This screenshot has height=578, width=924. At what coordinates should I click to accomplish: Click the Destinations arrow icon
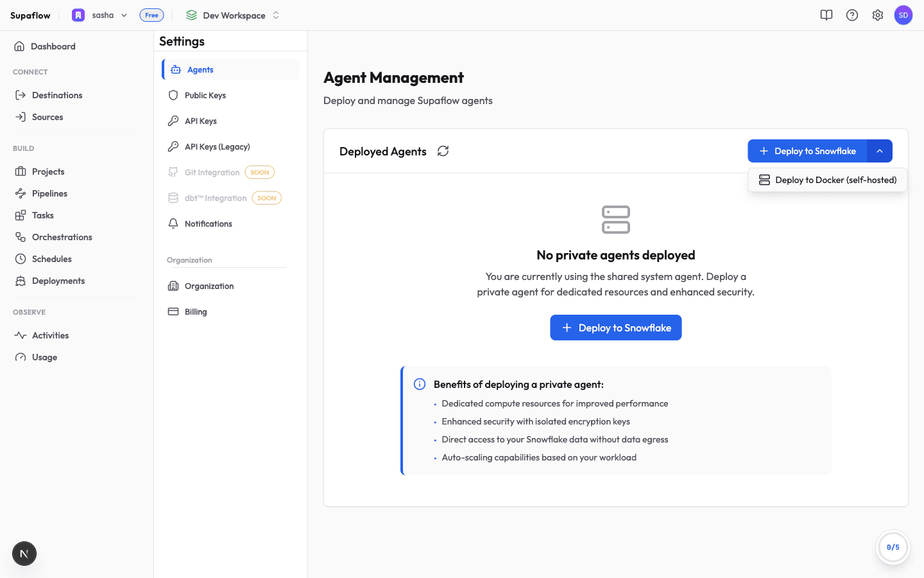click(x=21, y=95)
